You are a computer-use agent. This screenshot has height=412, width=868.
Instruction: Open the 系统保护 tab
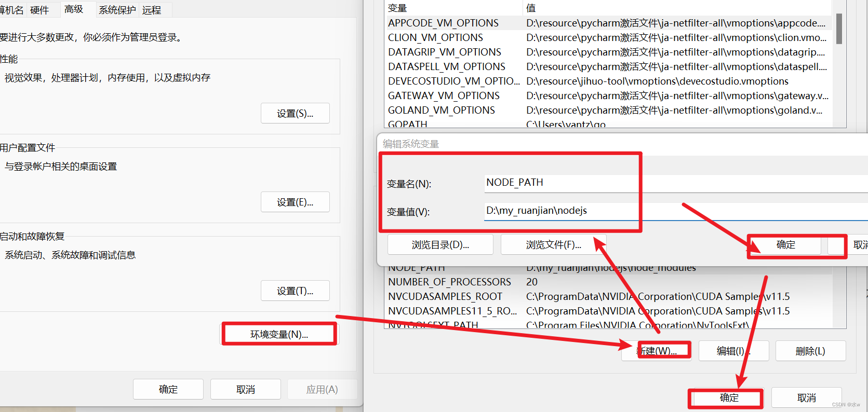117,10
